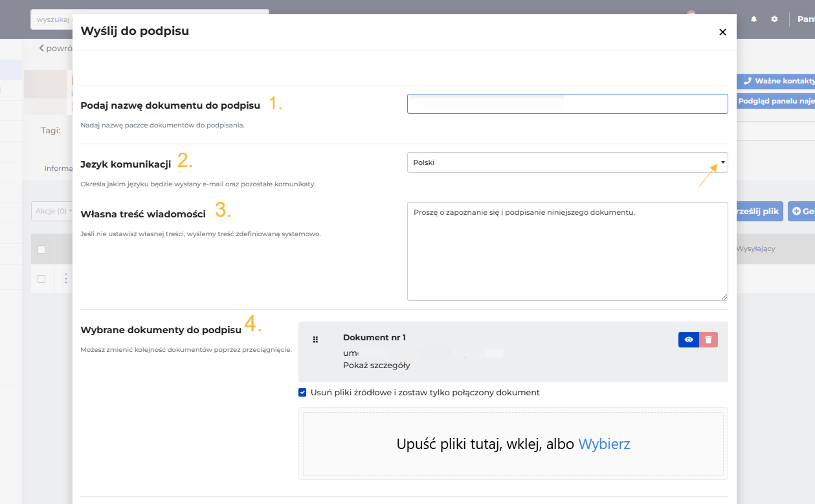Screen dimensions: 815x504
Task: Toggle the table header select-all checkbox
Action: tap(41, 249)
